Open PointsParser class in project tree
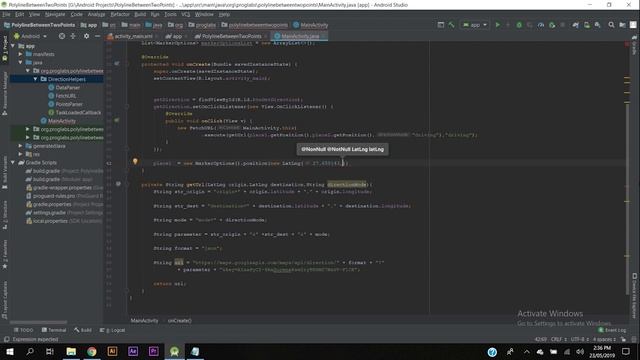The image size is (640, 360). pyautogui.click(x=65, y=104)
